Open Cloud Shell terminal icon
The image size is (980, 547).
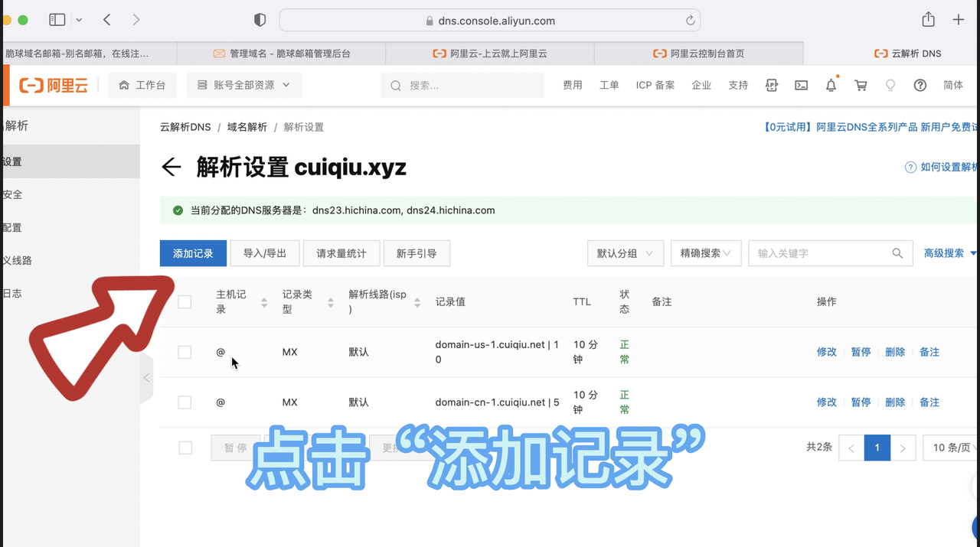coord(801,85)
